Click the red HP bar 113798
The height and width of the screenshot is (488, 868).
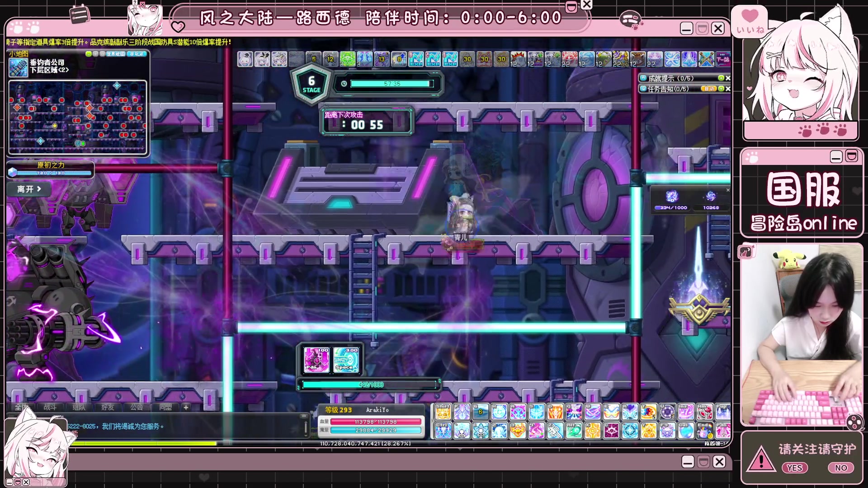[x=376, y=422]
